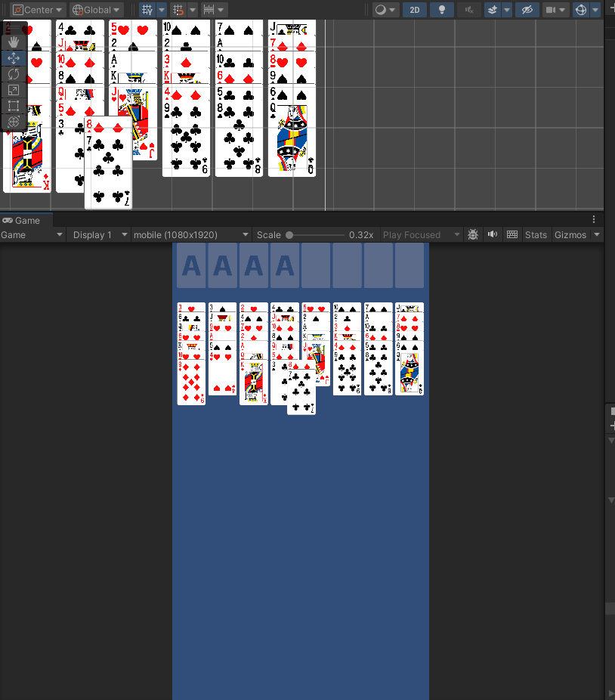
Task: Click fifth top slot, empty, in Game view
Action: click(x=316, y=265)
